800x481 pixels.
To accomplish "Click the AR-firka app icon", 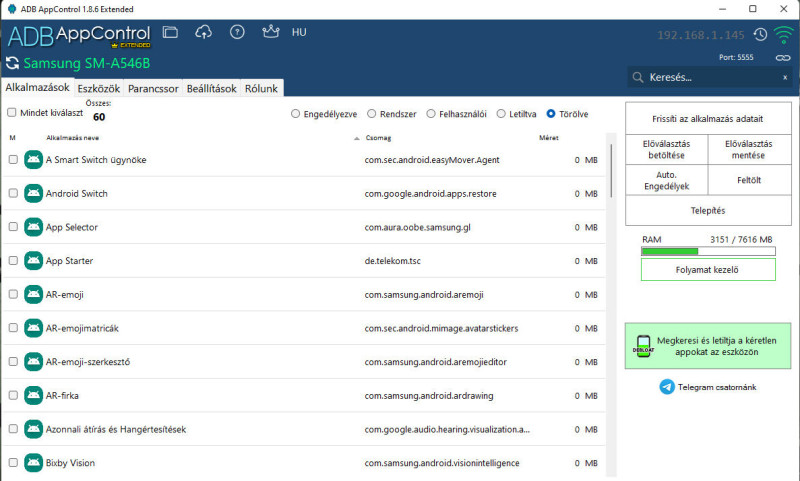I will tap(34, 395).
